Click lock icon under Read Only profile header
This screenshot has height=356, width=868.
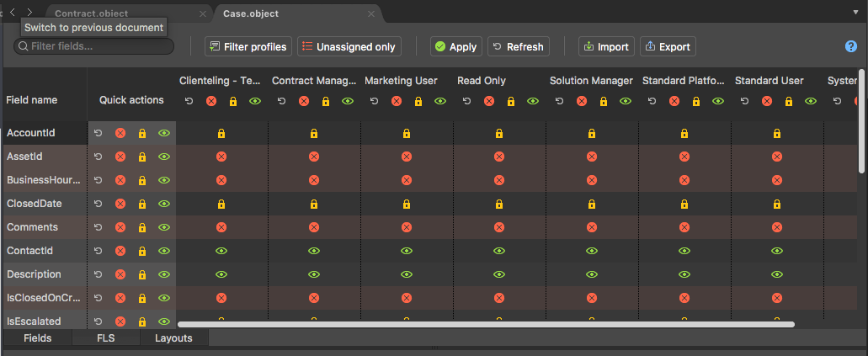511,101
